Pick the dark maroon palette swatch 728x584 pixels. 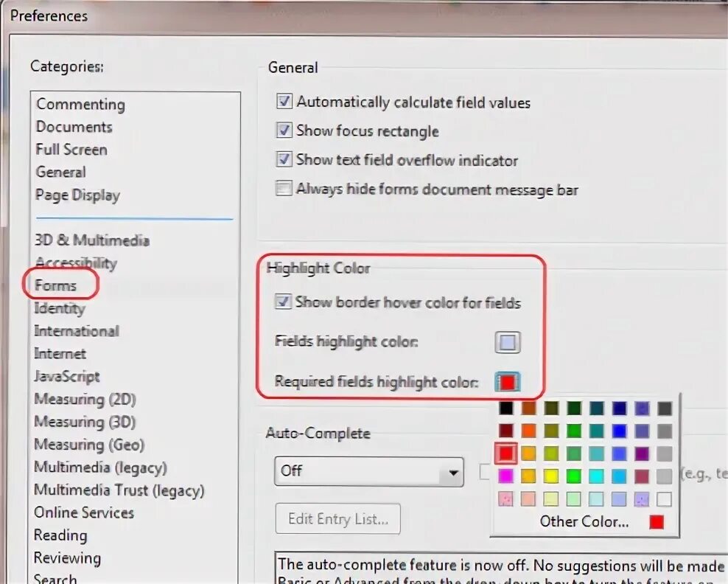point(506,431)
